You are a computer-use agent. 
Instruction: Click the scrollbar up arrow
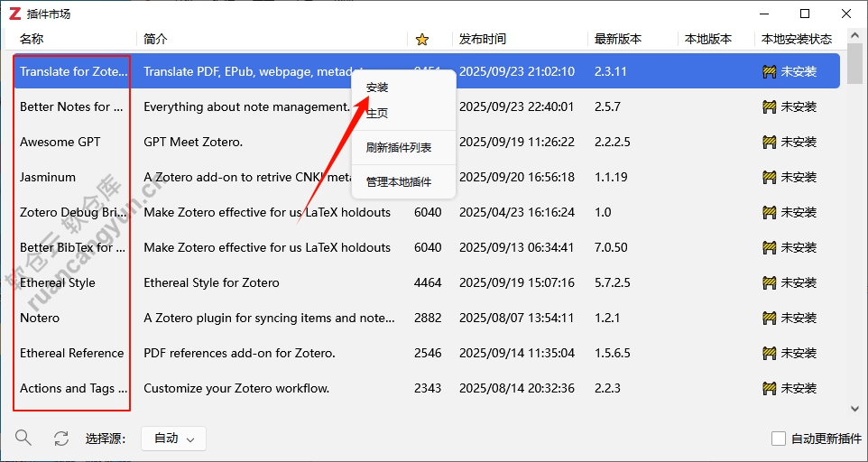854,36
